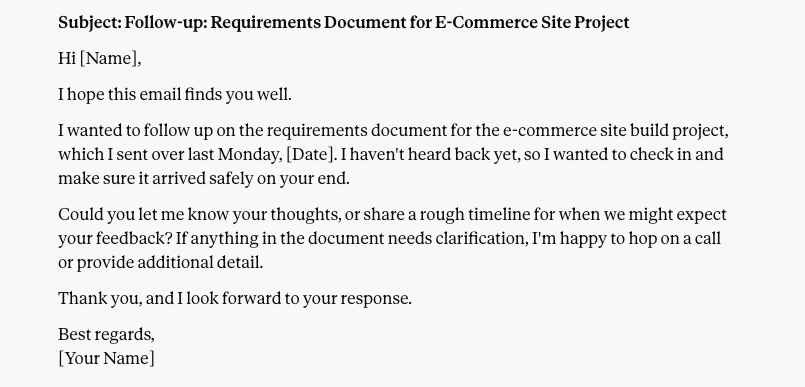
Task: Click the [Name] placeholder in greeting
Action: 108,59
